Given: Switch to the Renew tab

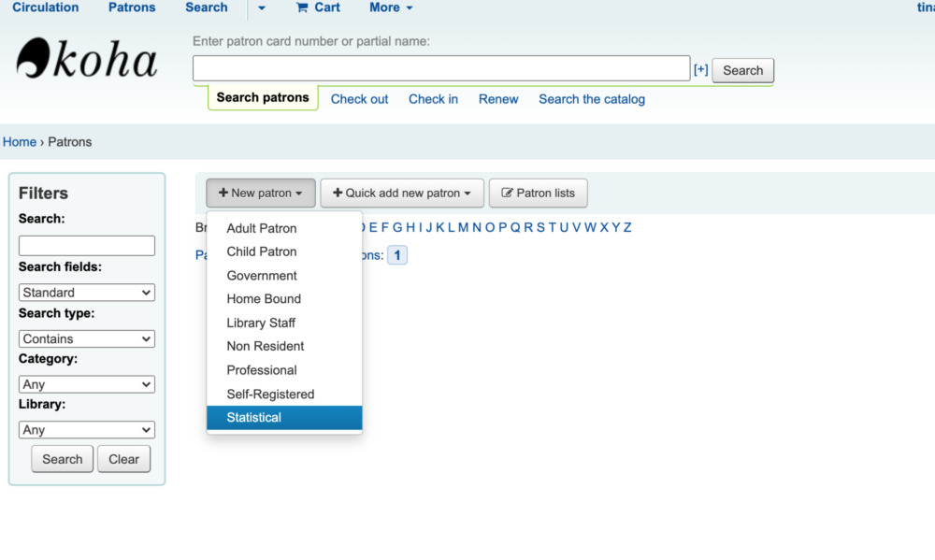Looking at the screenshot, I should [498, 99].
